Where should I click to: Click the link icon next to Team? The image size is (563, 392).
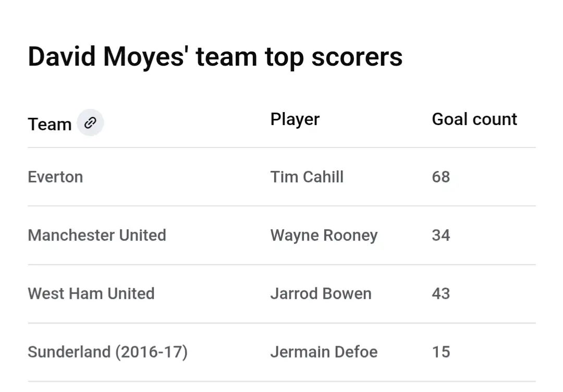click(x=90, y=123)
